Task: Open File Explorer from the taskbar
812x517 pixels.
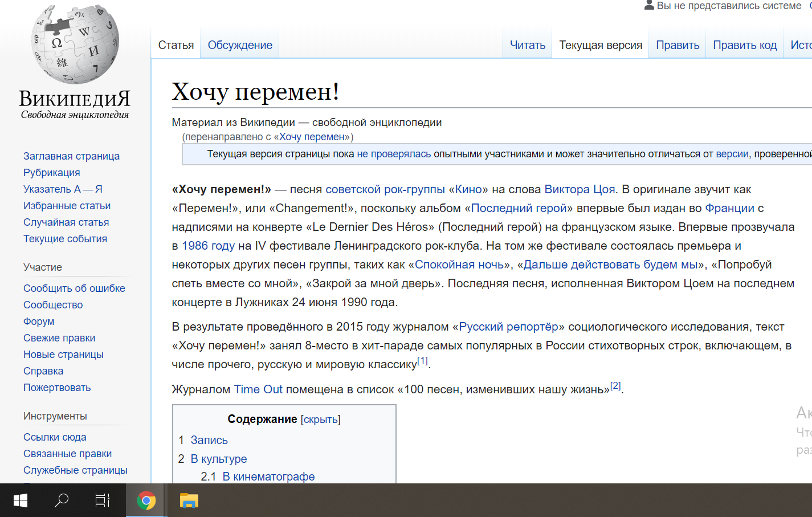Action: (x=189, y=500)
